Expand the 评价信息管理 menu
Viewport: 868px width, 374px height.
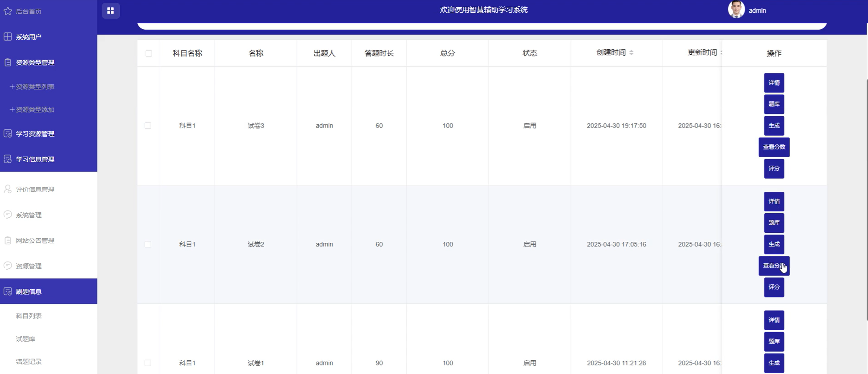[x=48, y=189]
